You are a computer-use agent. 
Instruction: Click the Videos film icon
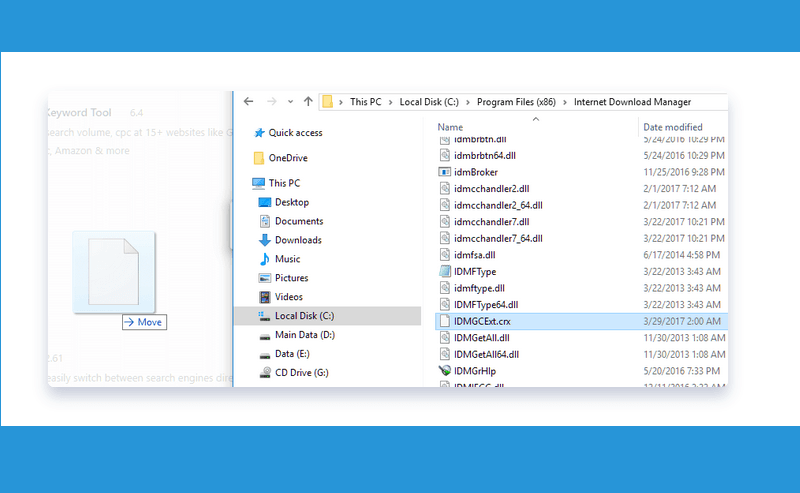pos(264,297)
